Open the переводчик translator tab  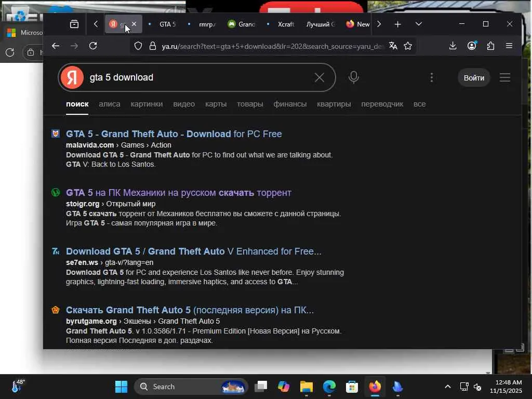(382, 104)
